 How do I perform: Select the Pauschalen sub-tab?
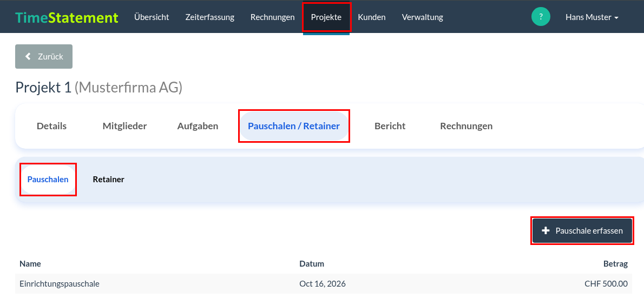click(48, 180)
